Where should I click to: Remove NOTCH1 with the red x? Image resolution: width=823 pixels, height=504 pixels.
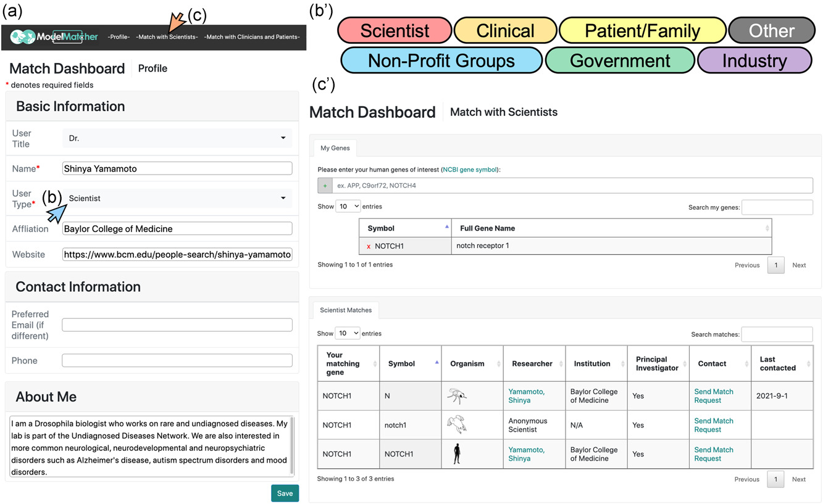pyautogui.click(x=369, y=246)
